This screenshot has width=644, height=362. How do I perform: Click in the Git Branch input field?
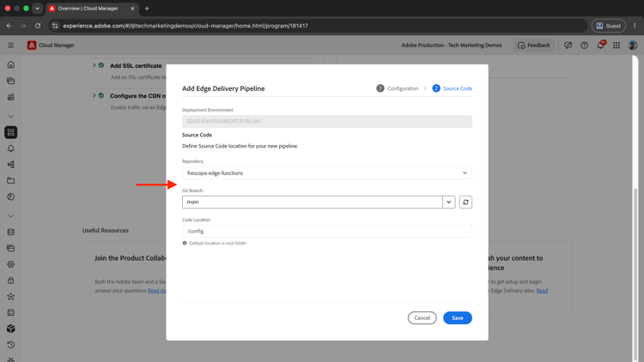point(313,202)
